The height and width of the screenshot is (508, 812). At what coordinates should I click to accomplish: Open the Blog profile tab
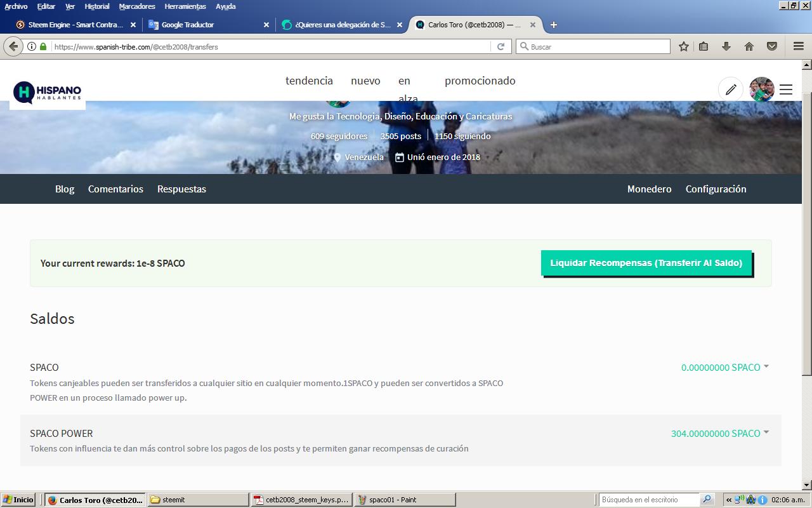click(x=65, y=189)
